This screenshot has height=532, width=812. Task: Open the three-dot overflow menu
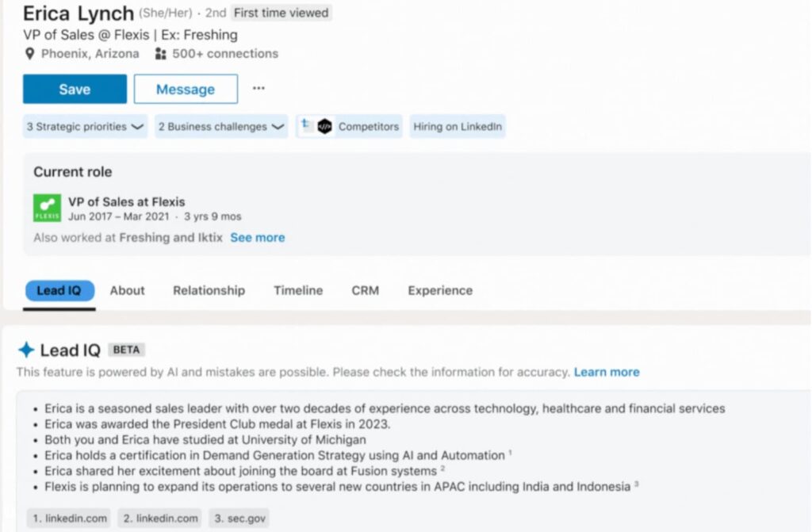(259, 89)
